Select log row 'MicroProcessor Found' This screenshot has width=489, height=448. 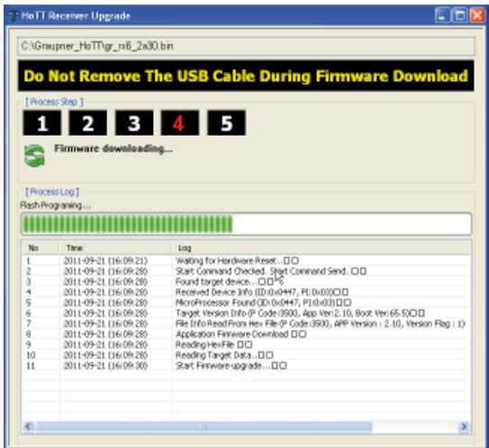(247, 302)
